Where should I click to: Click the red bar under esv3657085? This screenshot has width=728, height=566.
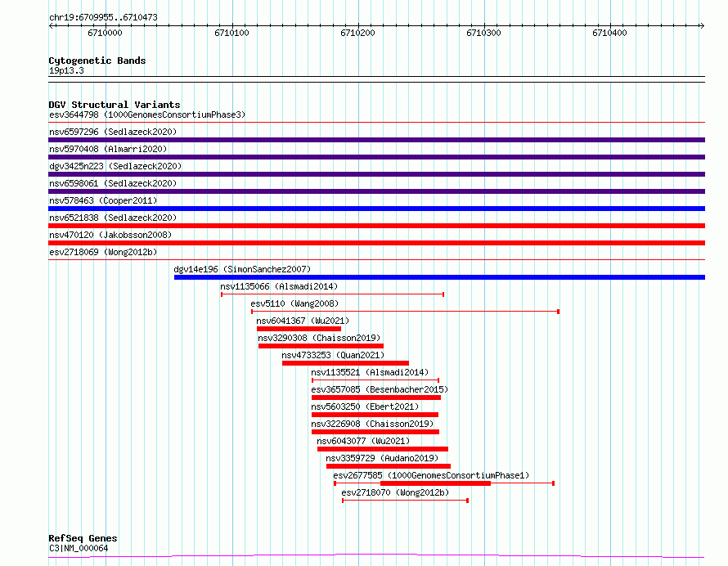coord(376,398)
